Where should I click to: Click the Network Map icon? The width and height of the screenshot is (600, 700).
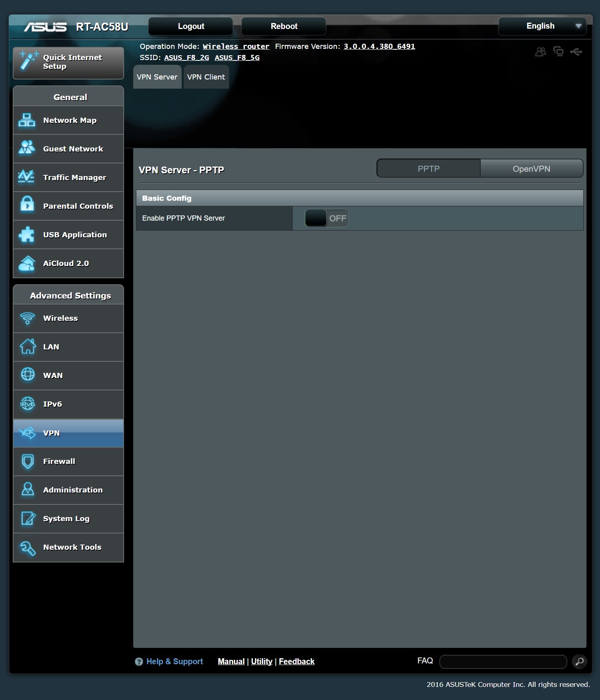pyautogui.click(x=27, y=120)
